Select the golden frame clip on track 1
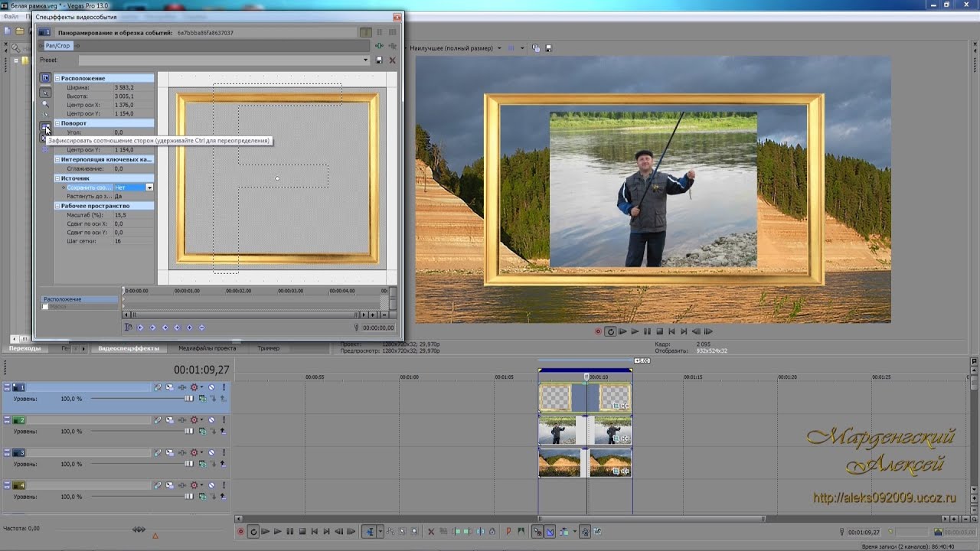 click(x=585, y=397)
